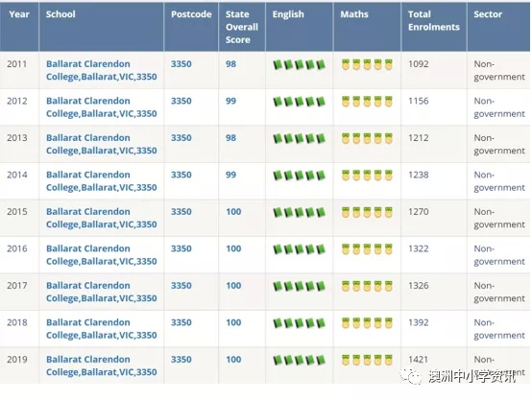Image resolution: width=532 pixels, height=400 pixels.
Task: Select year cell 2015
Action: point(17,212)
